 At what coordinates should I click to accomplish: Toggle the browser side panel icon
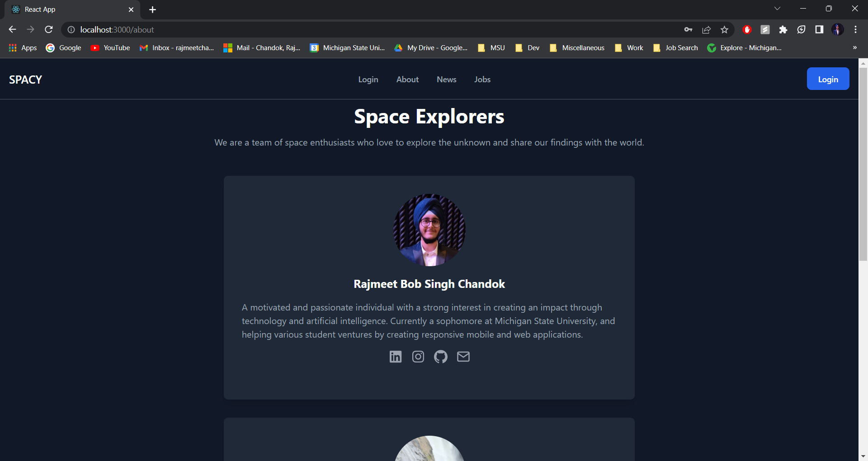click(819, 29)
